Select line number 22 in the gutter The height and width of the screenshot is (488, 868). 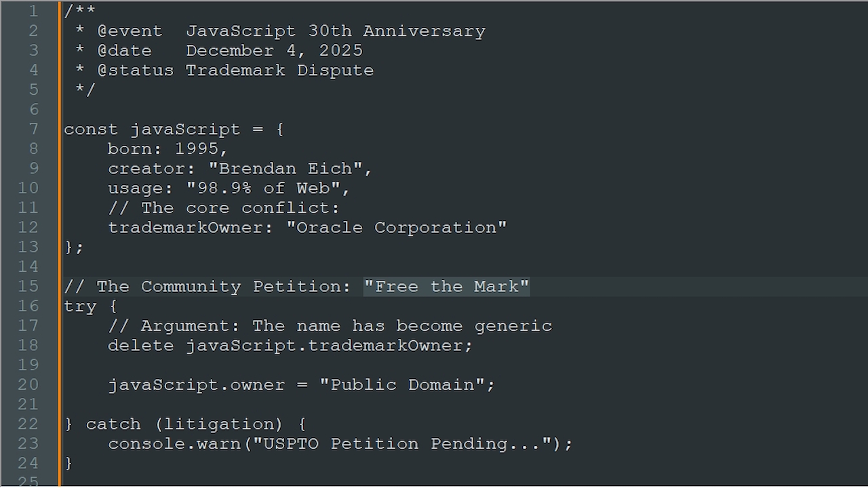tap(28, 424)
